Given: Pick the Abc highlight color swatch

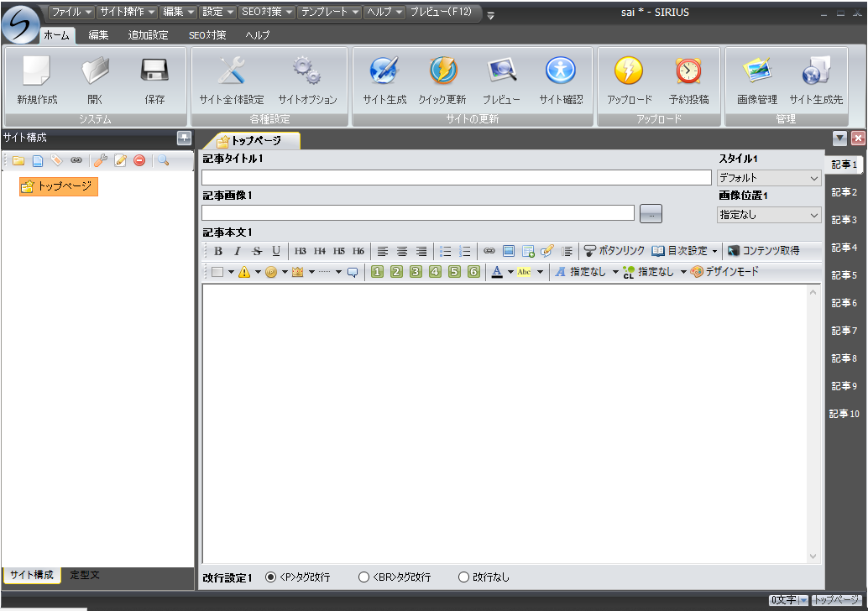Looking at the screenshot, I should [x=524, y=272].
